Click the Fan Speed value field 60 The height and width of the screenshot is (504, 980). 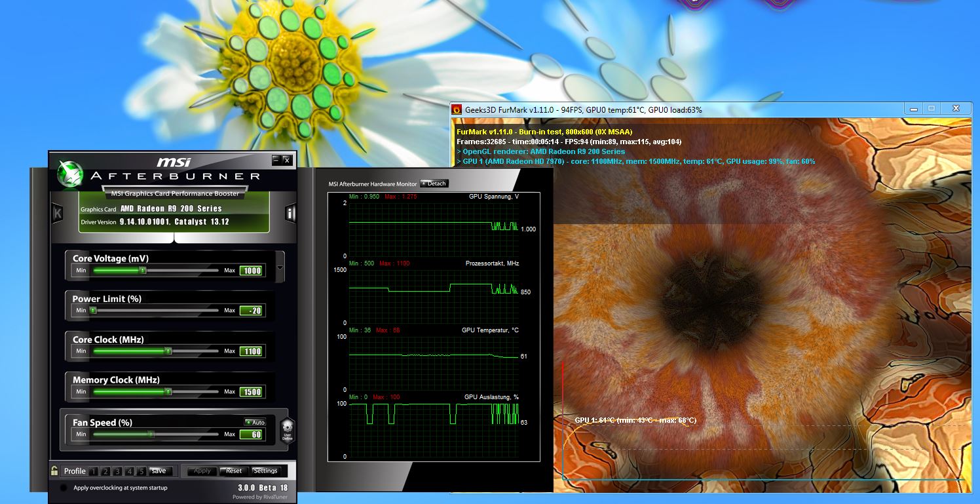tap(251, 435)
